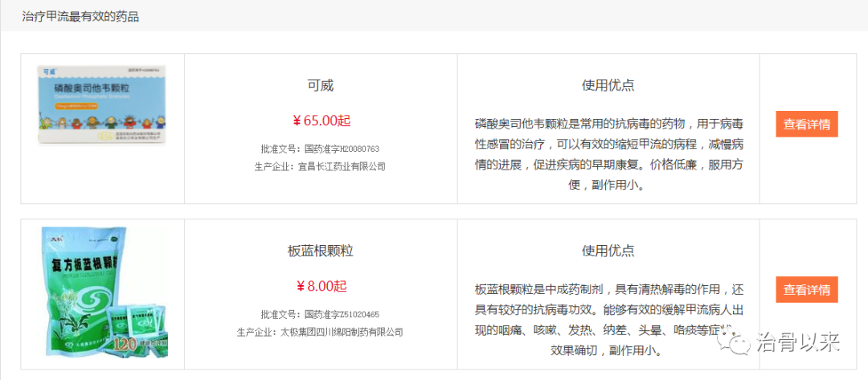Open the 复方板蓝根颗粒 product image thumbnail
Image resolution: width=868 pixels, height=380 pixels.
(x=104, y=292)
